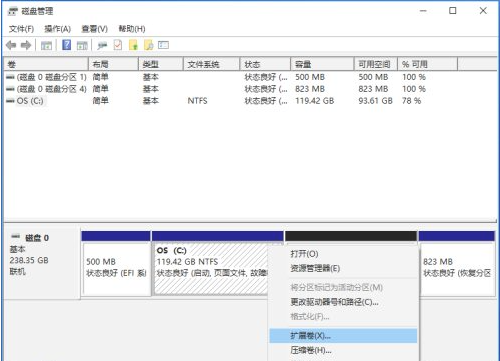Click greyed 格式化(F)... menu entry

[343, 317]
